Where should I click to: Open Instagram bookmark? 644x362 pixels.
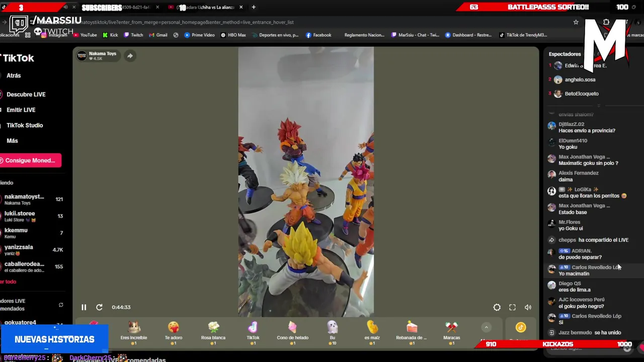pyautogui.click(x=54, y=35)
